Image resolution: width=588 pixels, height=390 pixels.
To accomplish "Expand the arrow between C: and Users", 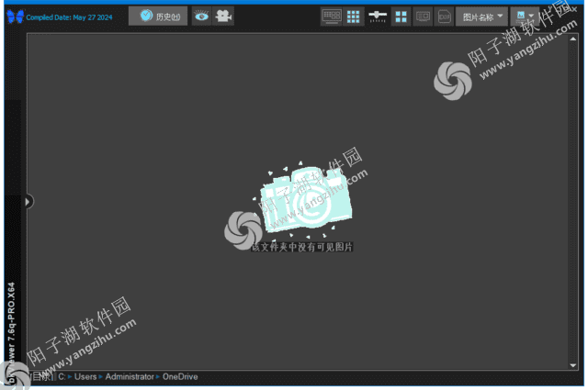I will [70, 377].
